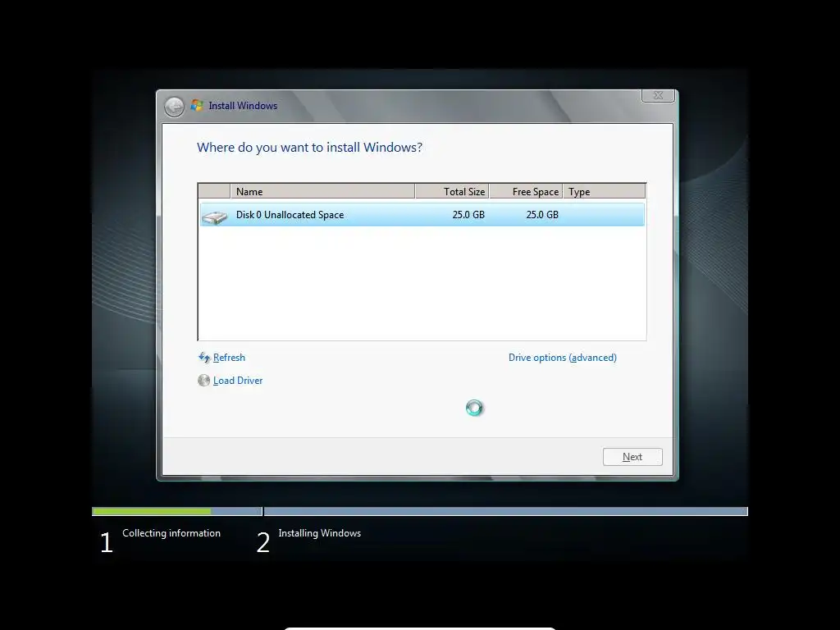The image size is (840, 630).
Task: Click the 25.0 GB free space value
Action: 542,215
